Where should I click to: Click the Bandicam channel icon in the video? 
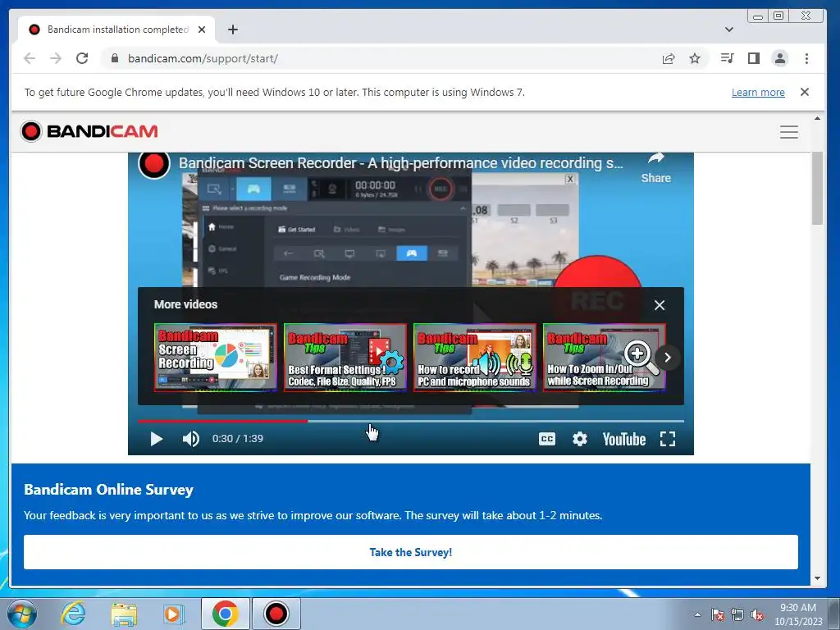[x=154, y=164]
